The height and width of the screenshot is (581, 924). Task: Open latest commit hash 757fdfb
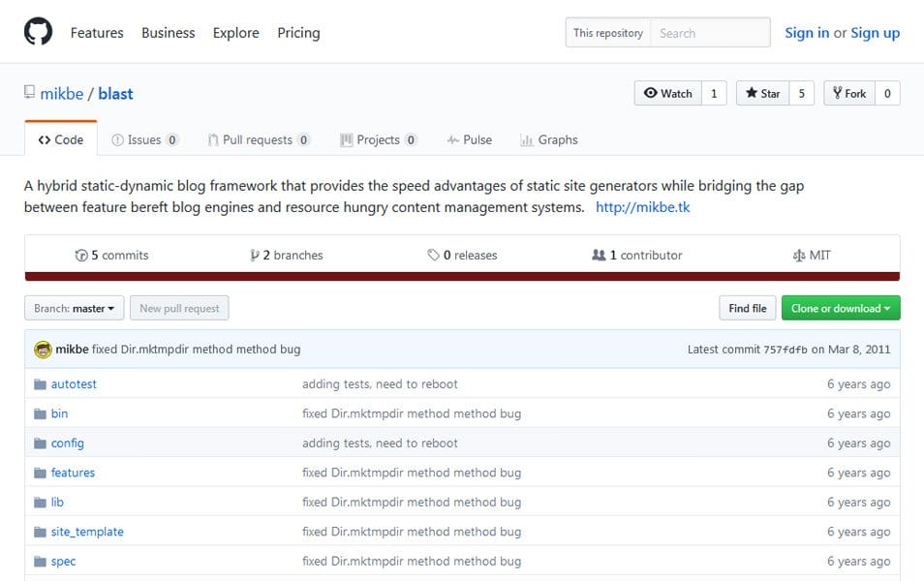click(x=785, y=350)
